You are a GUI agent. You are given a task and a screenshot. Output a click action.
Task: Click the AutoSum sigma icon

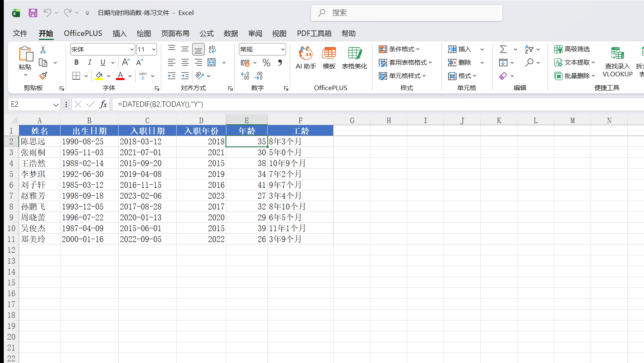click(x=503, y=49)
